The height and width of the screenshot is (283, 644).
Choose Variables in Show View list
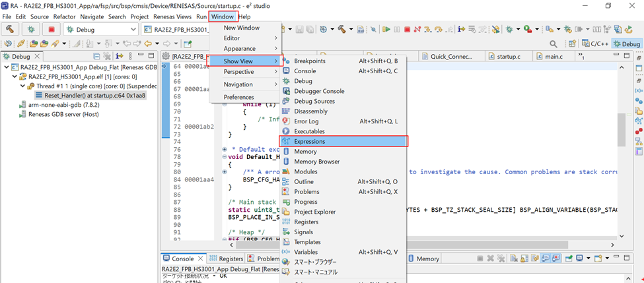coord(343,252)
